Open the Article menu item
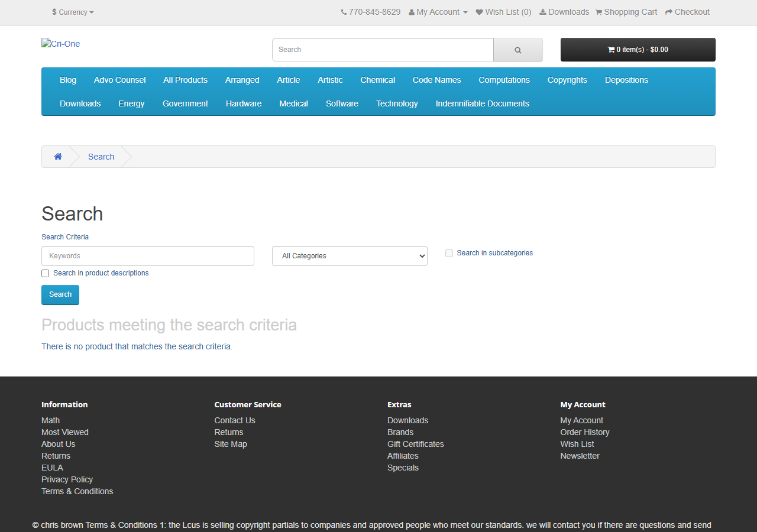 [x=289, y=80]
